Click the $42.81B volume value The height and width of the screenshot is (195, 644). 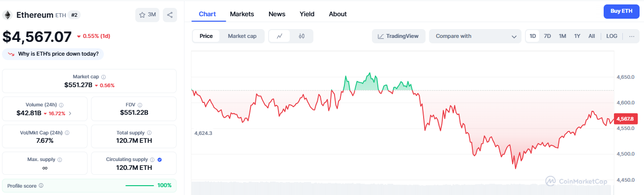[x=29, y=113]
